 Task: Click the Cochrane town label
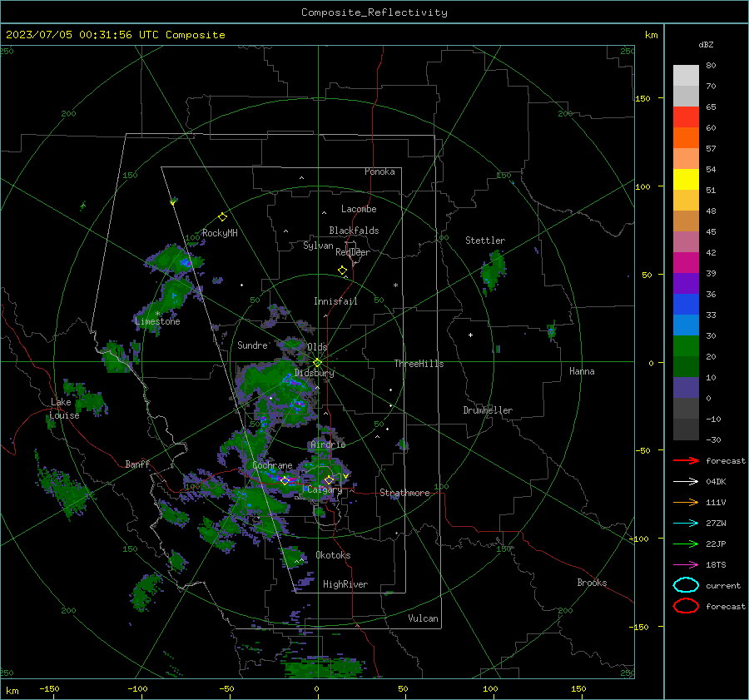[x=272, y=465]
